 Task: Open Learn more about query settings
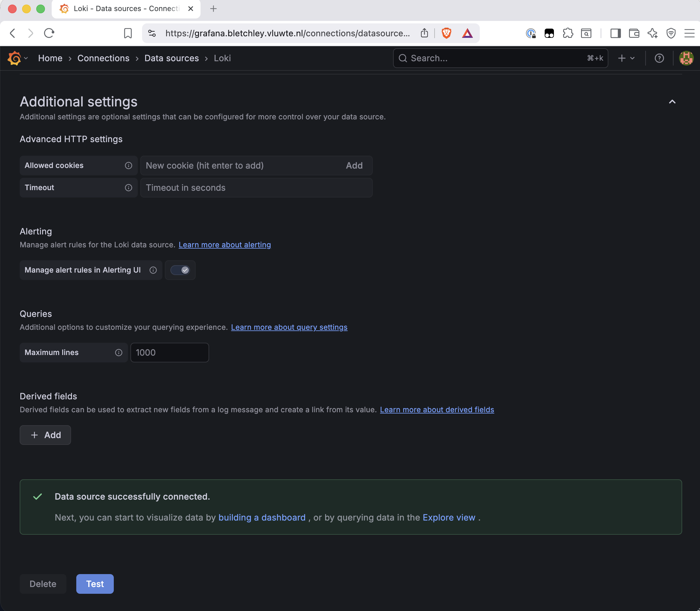289,327
